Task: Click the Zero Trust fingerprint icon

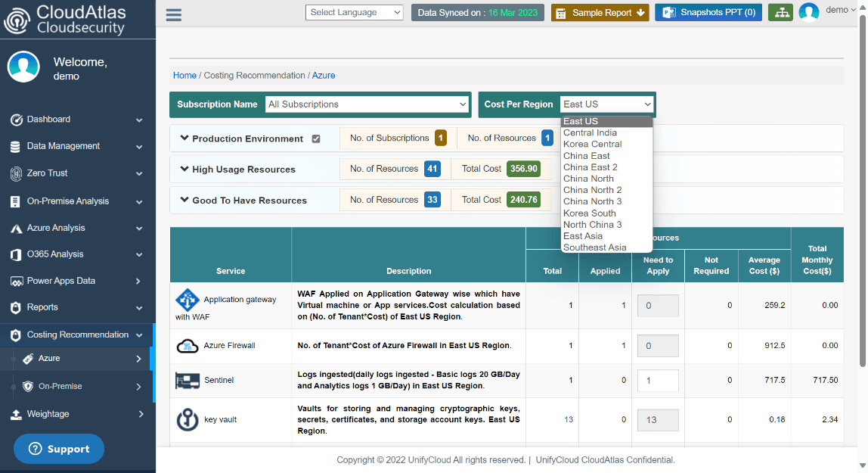Action: (16, 173)
